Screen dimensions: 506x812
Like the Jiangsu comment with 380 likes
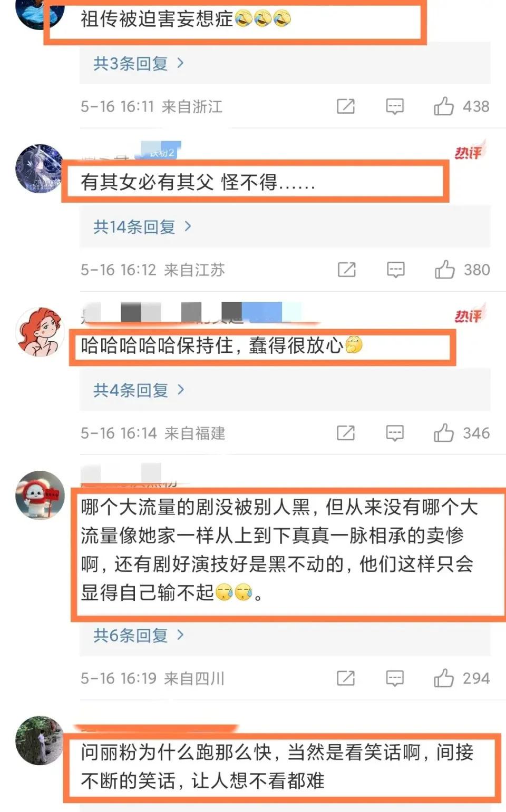point(445,270)
